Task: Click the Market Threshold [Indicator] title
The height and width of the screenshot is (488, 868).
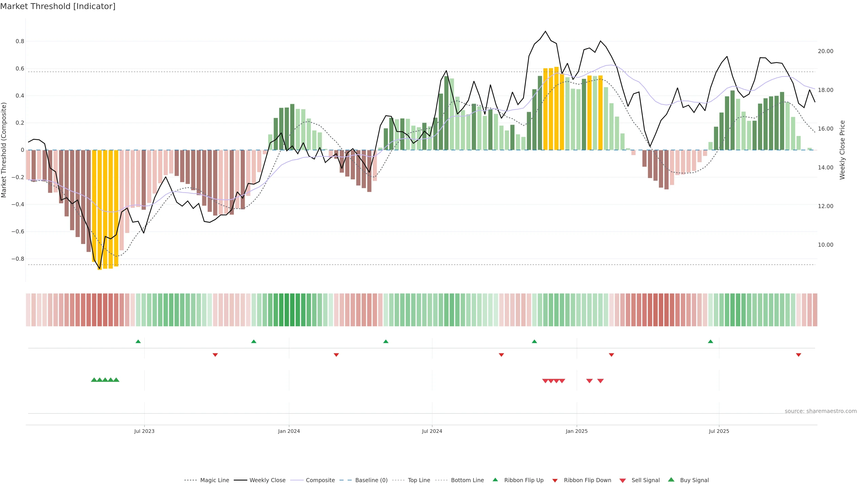Action: pos(58,6)
